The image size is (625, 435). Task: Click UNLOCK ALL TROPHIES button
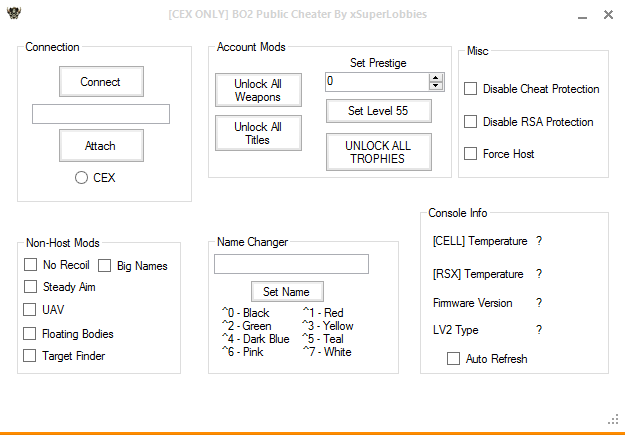pyautogui.click(x=379, y=152)
